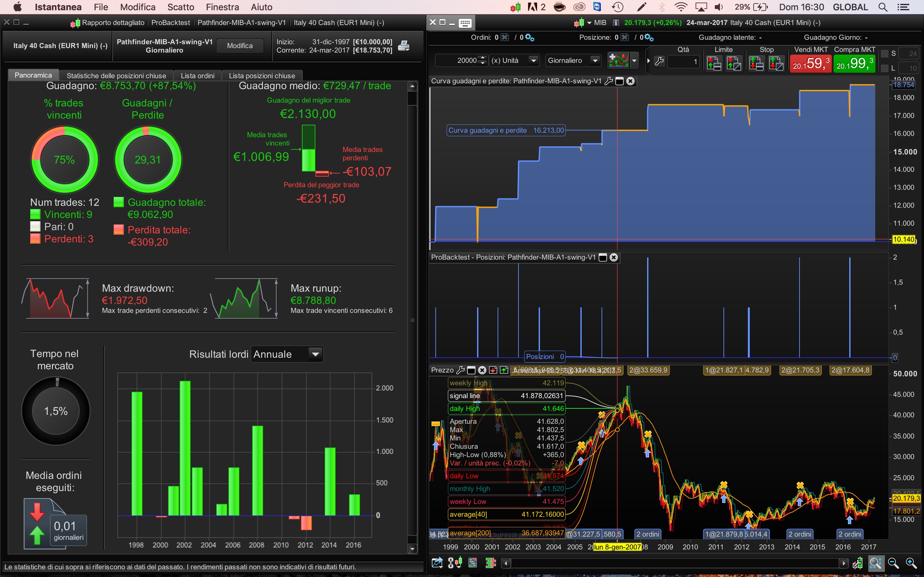Enable the L limit checkbox
The width and height of the screenshot is (924, 577).
[885, 69]
